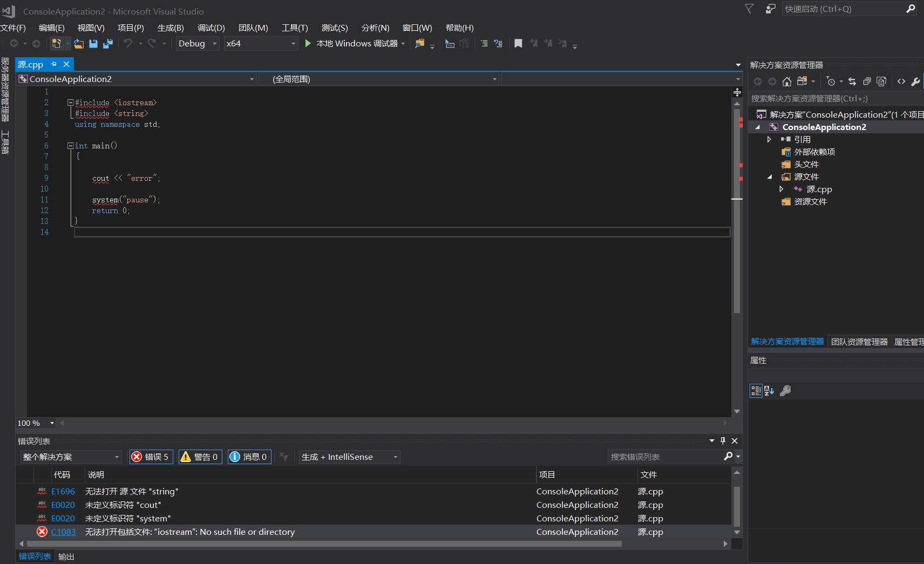Screen dimensions: 924x564
Task: Open the 整个解决方案 error scope dropdown
Action: click(71, 457)
